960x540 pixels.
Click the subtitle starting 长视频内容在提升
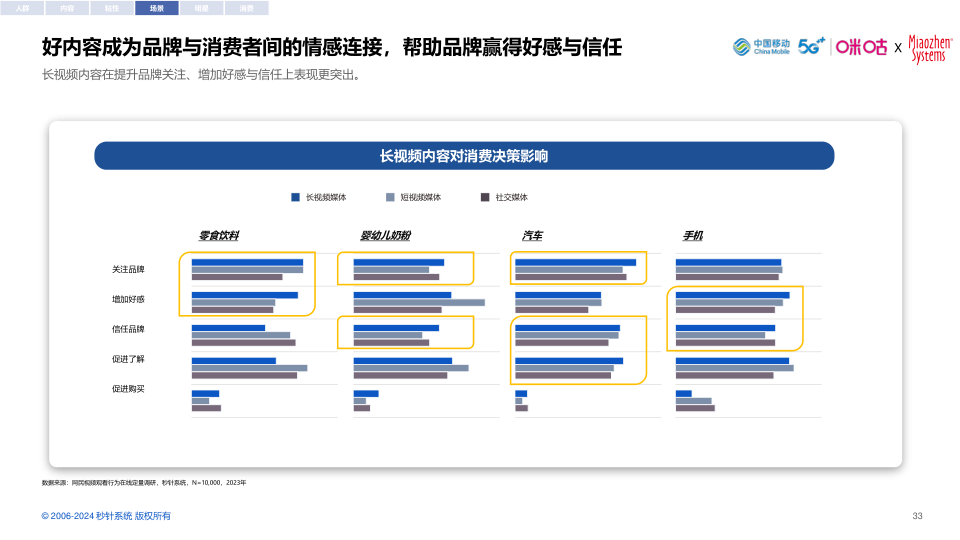coord(201,75)
